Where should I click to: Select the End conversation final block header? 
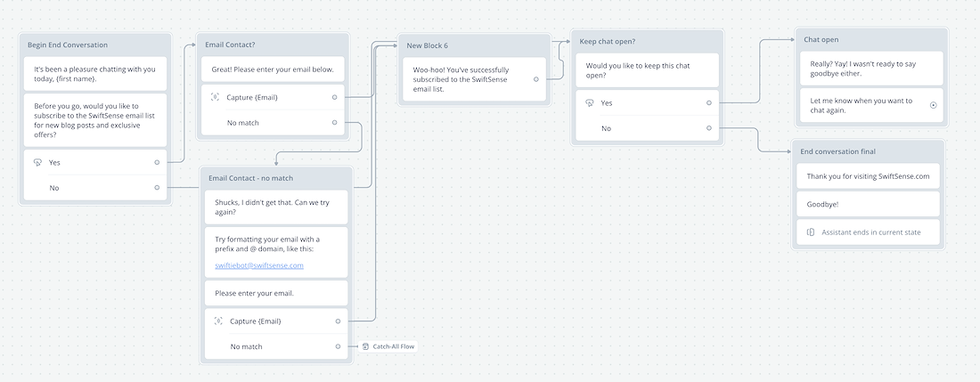coord(868,151)
